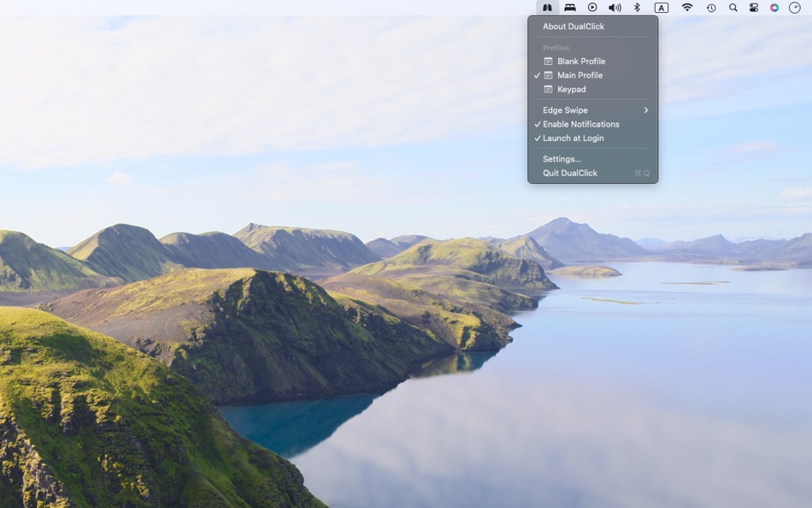Viewport: 812px width, 508px height.
Task: Click the color wheel menu bar icon
Action: 776,8
